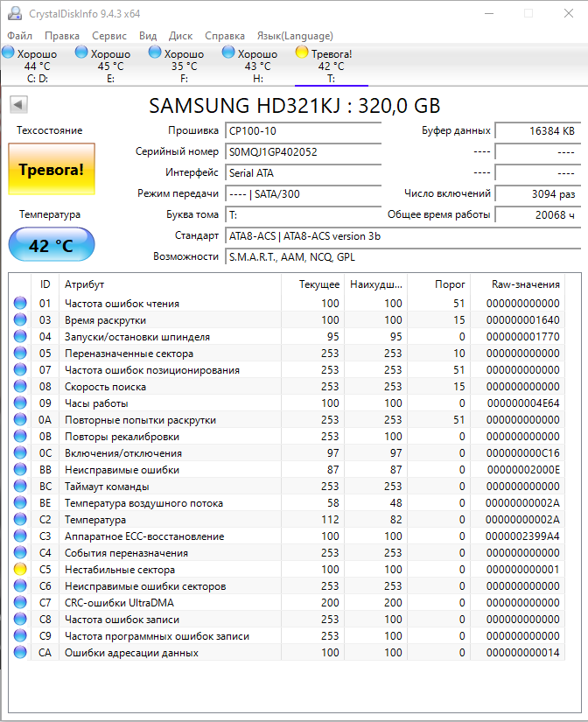Click the Текущее column header
The width and height of the screenshot is (588, 722).
coord(313,284)
